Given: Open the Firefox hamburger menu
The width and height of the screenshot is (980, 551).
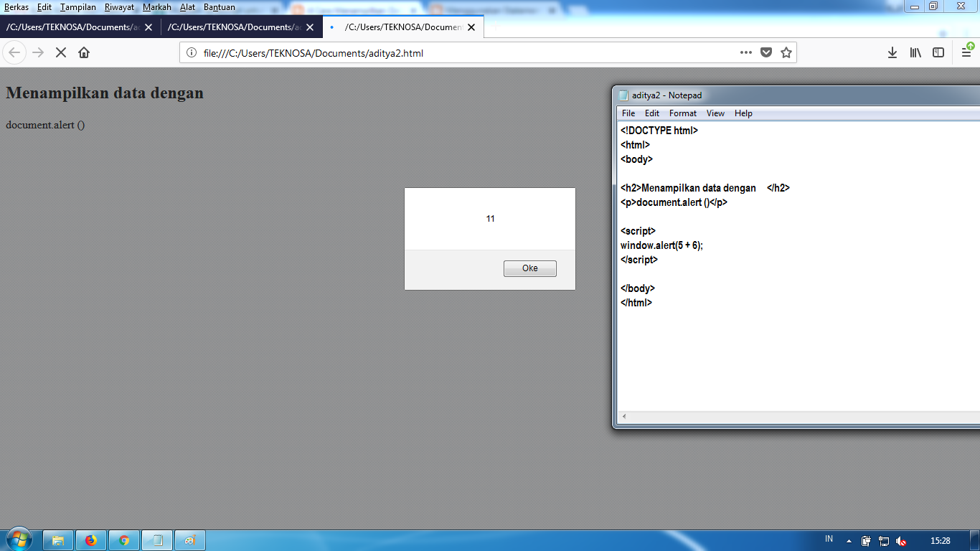Looking at the screenshot, I should point(966,52).
